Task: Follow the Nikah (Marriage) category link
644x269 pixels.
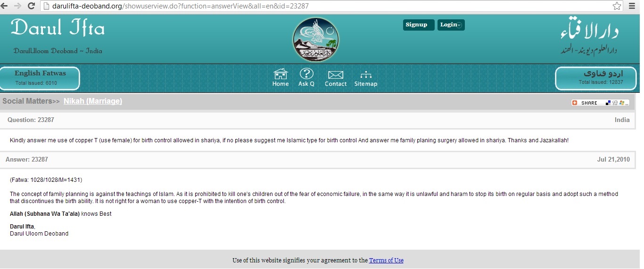Action: click(x=93, y=101)
